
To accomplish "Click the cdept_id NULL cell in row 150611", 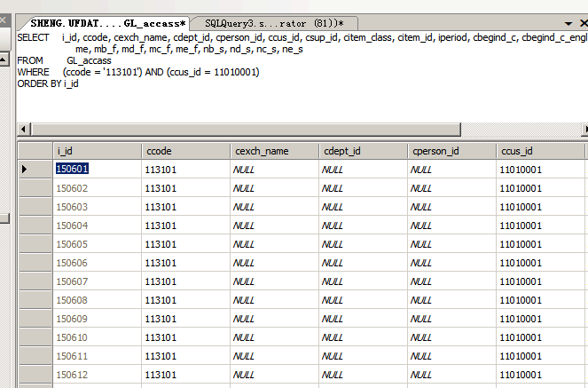I will click(x=363, y=356).
